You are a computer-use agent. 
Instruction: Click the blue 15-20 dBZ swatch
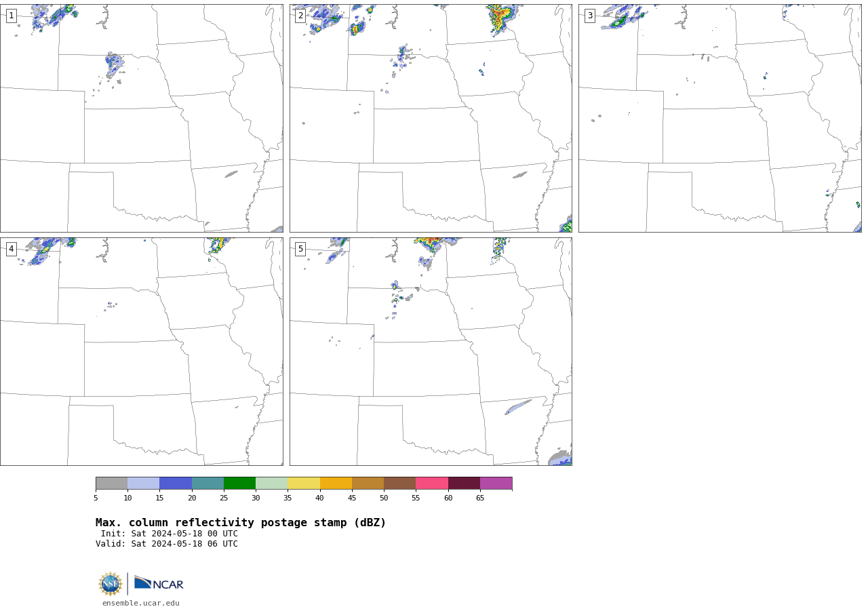pos(176,484)
